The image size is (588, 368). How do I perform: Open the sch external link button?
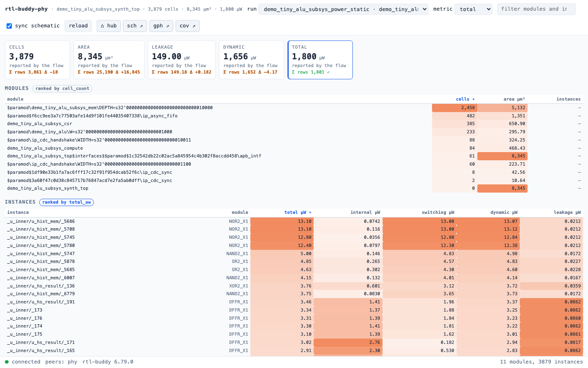[135, 26]
